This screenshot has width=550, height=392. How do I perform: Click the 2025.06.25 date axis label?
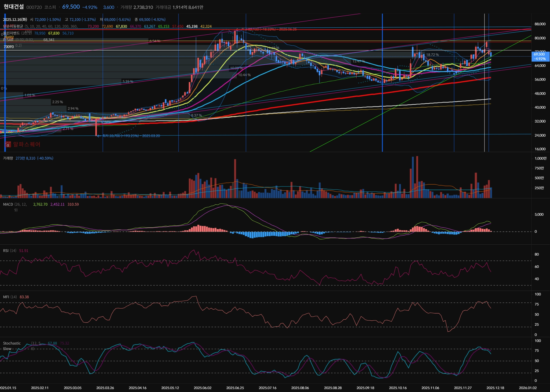[235, 388]
